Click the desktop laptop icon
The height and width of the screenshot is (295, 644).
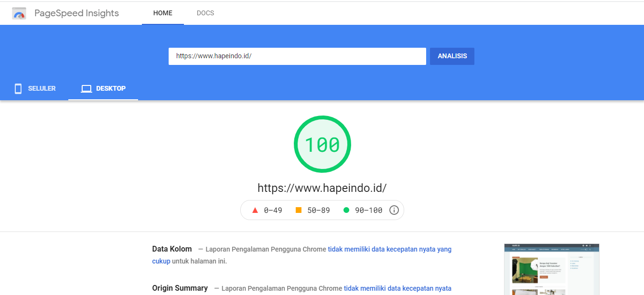pyautogui.click(x=86, y=89)
